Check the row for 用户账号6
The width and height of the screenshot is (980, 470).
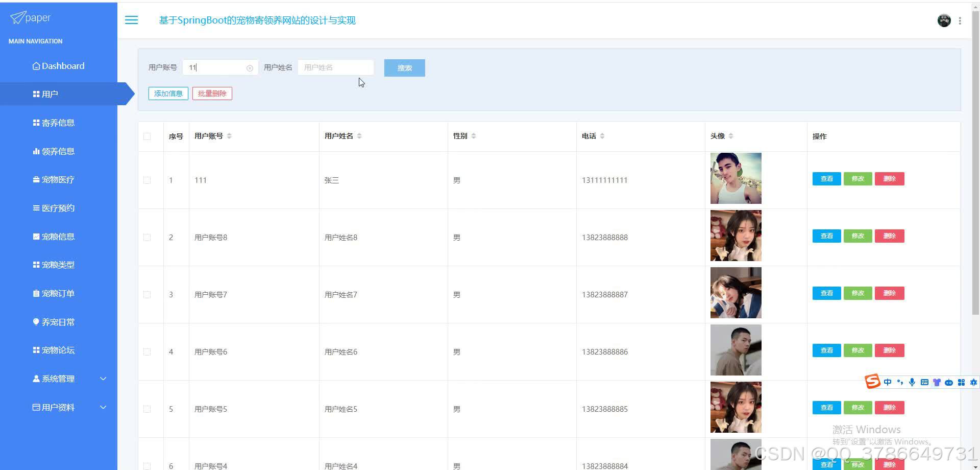pos(147,352)
